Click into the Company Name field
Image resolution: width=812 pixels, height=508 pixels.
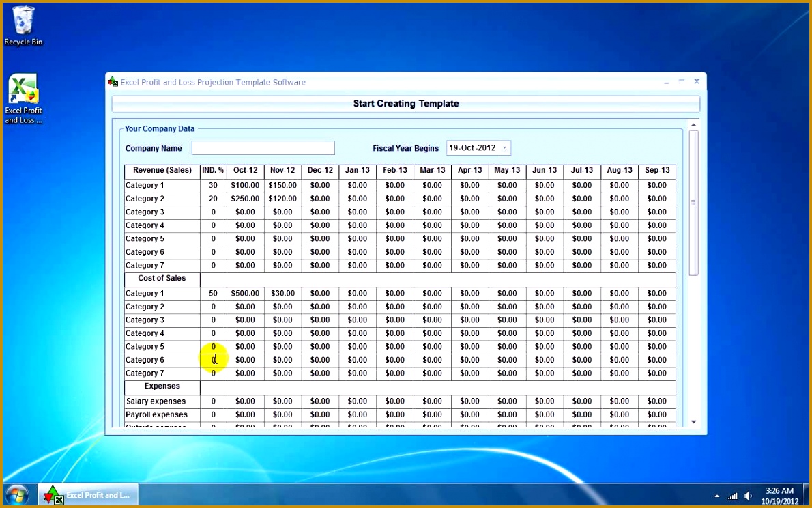click(x=263, y=147)
